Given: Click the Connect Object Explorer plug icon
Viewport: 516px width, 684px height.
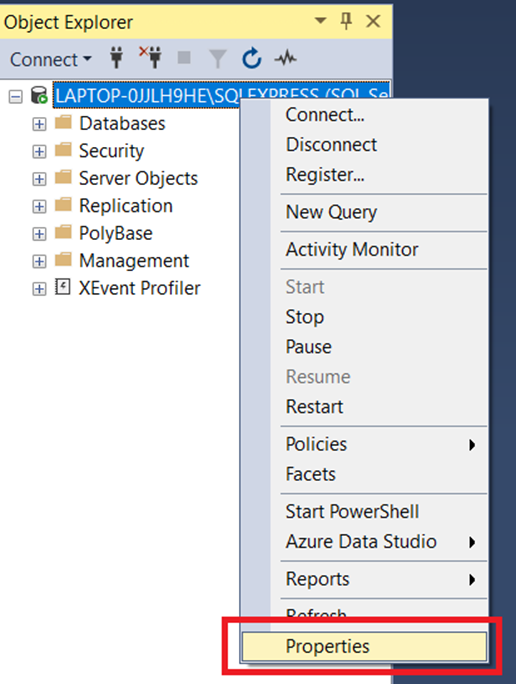Looking at the screenshot, I should tap(116, 58).
